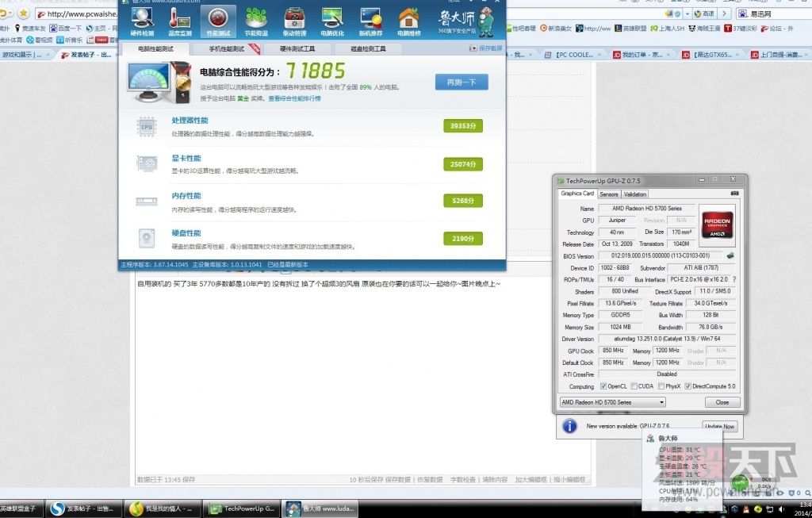Open 发表帖子 browser taskbar button
The height and width of the screenshot is (518, 812).
[83, 508]
